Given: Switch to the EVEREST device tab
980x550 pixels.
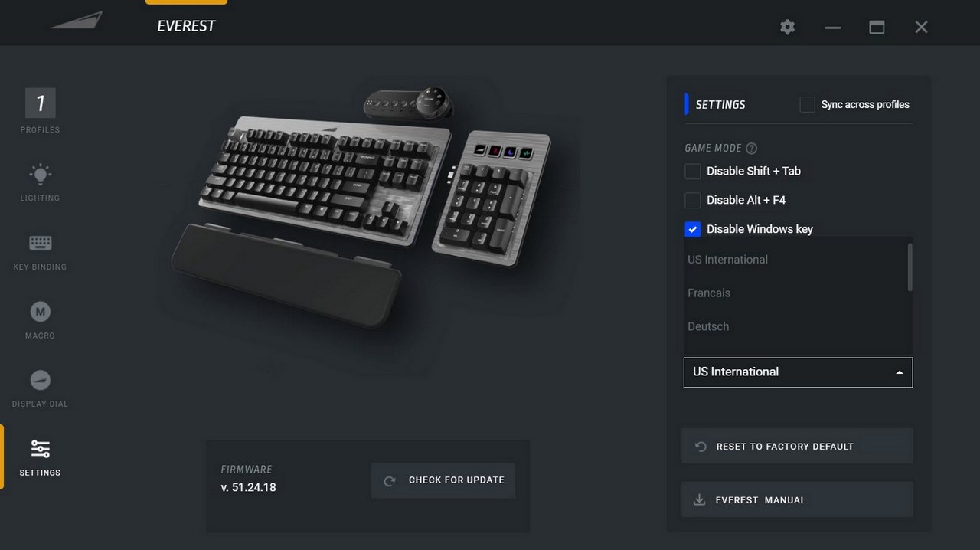Looking at the screenshot, I should [186, 25].
